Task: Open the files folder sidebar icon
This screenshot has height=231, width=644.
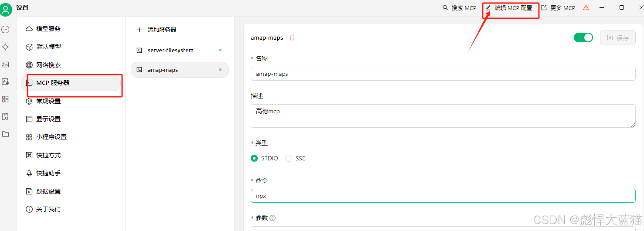Action: (5, 134)
